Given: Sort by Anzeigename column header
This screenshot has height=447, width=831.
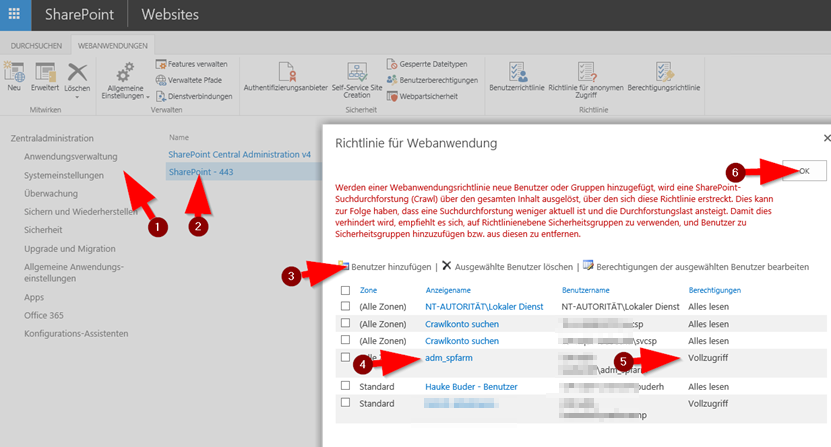Looking at the screenshot, I should (x=448, y=290).
